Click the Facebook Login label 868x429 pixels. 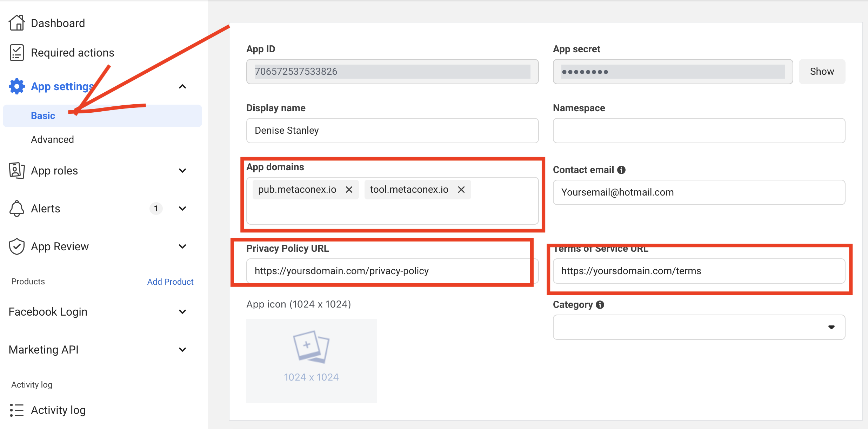(x=48, y=312)
